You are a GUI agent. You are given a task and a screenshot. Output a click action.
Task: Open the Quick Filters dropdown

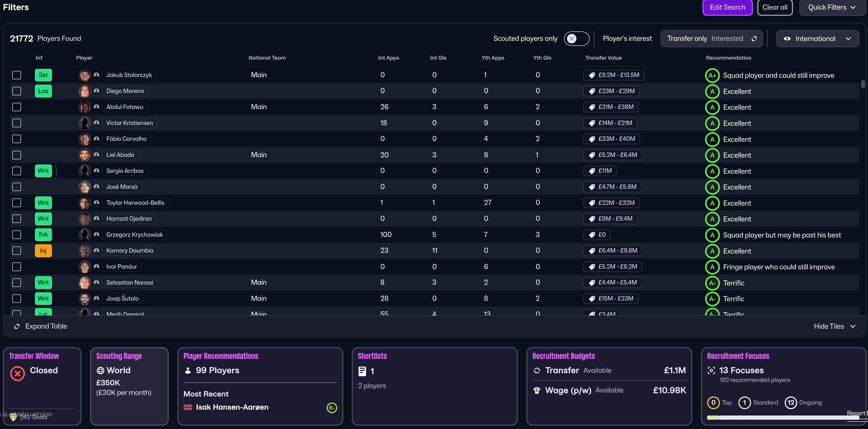coord(832,7)
